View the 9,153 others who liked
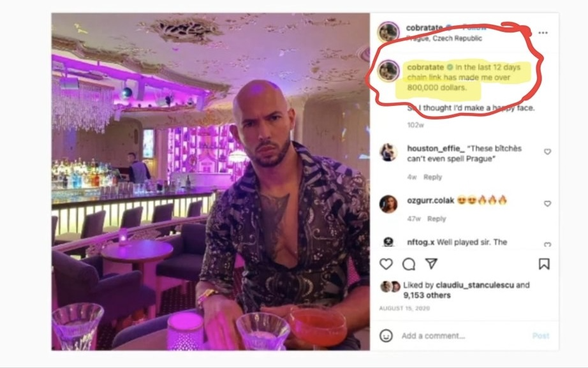 (x=427, y=295)
